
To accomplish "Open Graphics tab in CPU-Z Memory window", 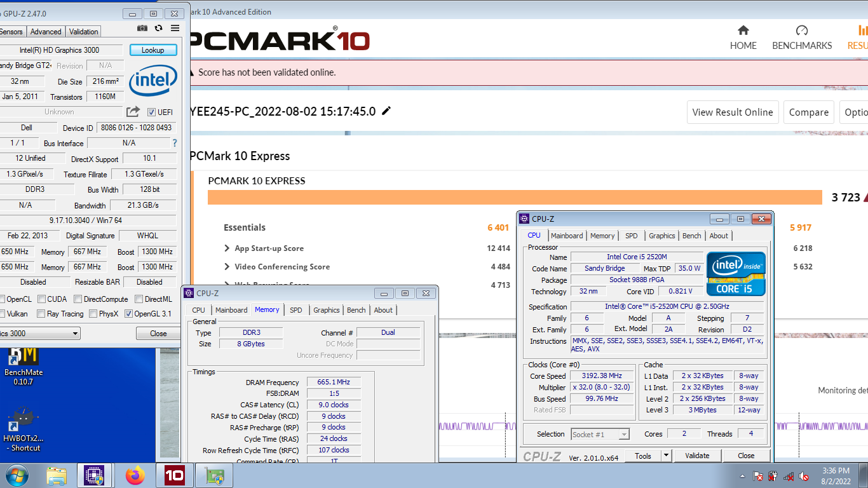I will tap(327, 310).
